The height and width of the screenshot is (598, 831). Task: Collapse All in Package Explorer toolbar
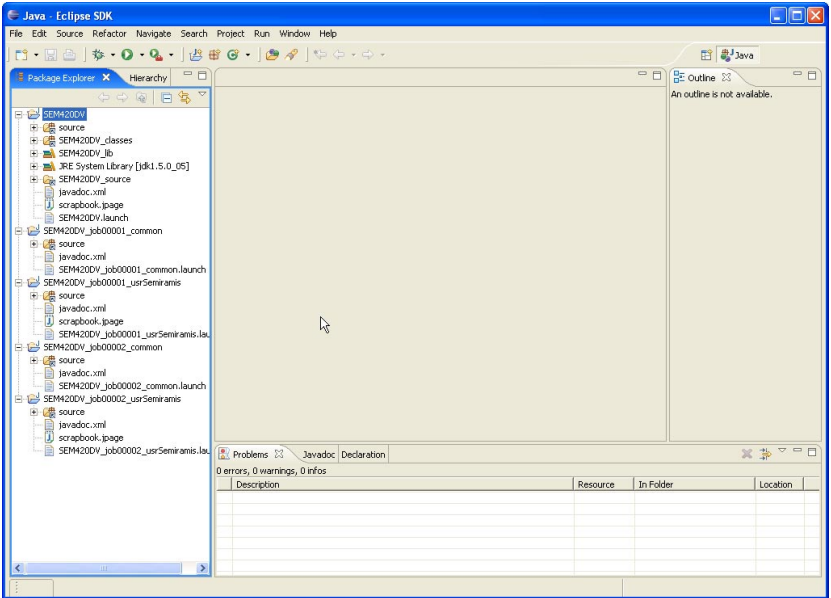click(167, 97)
